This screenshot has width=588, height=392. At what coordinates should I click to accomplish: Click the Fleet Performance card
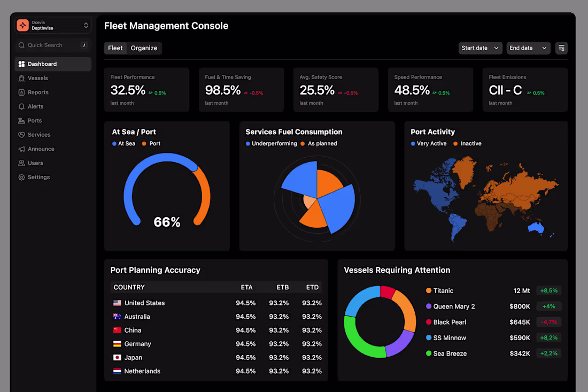(146, 90)
